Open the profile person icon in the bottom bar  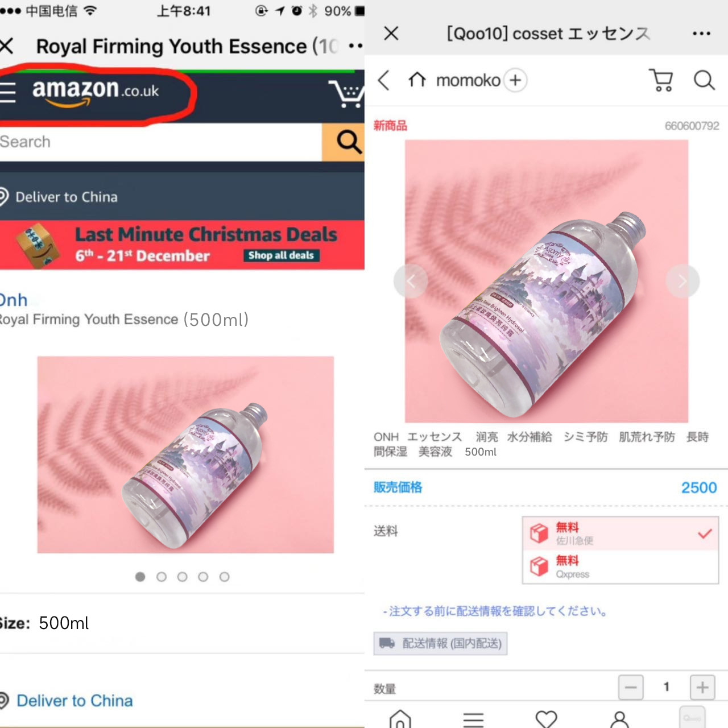click(619, 719)
